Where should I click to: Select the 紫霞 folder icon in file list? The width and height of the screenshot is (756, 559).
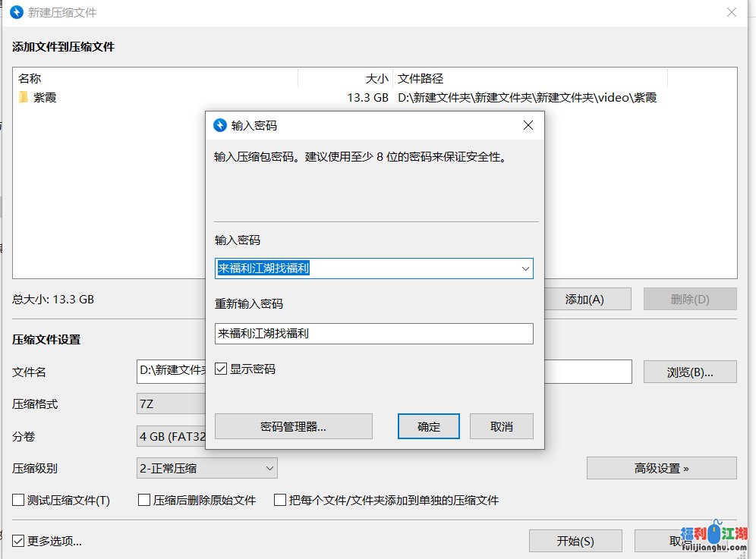(24, 97)
